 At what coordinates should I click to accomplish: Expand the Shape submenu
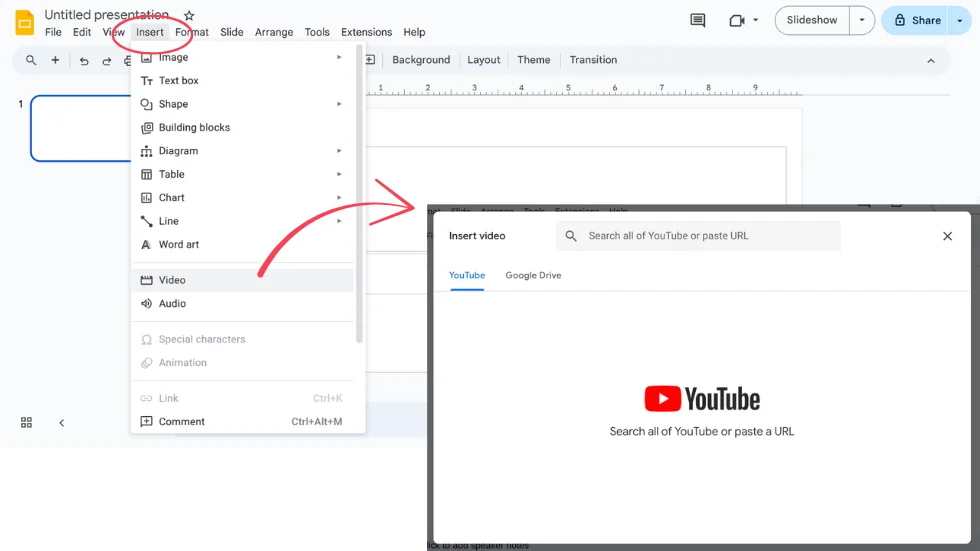coord(242,104)
